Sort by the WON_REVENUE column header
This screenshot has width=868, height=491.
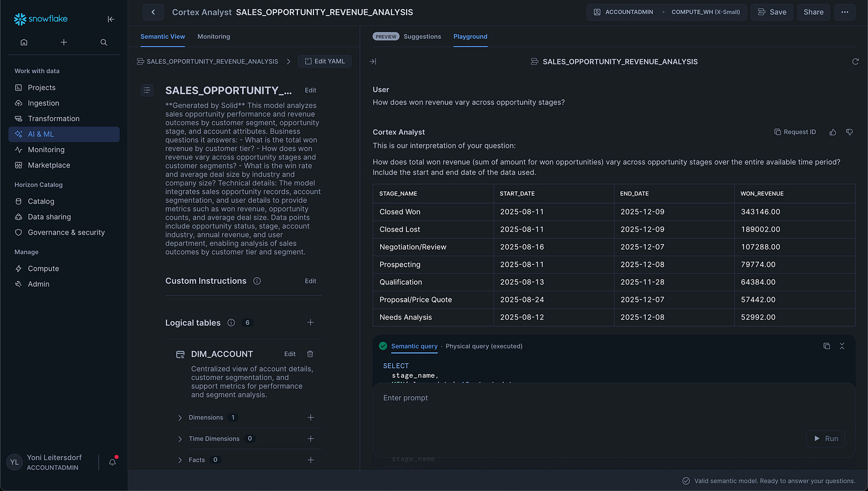pos(795,194)
